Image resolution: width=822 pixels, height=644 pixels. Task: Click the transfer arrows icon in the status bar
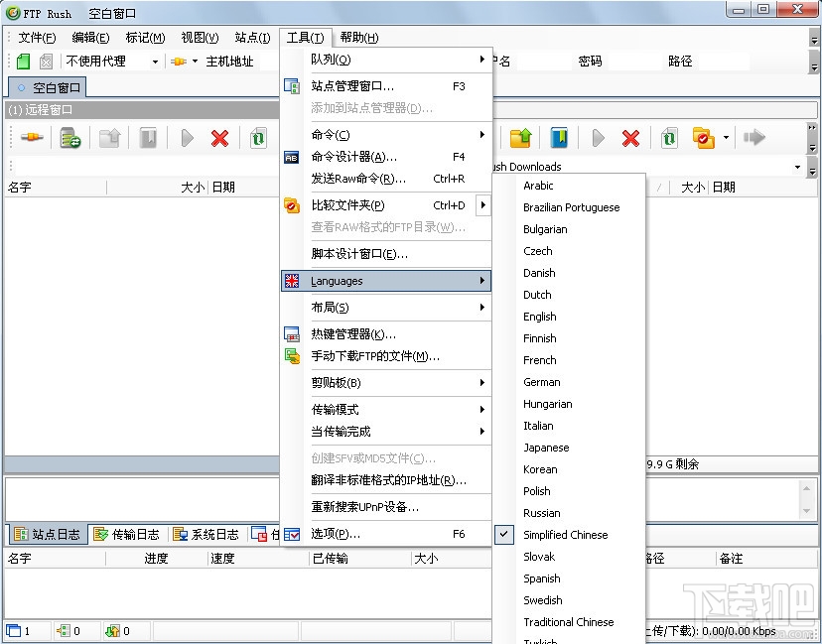coord(112,630)
